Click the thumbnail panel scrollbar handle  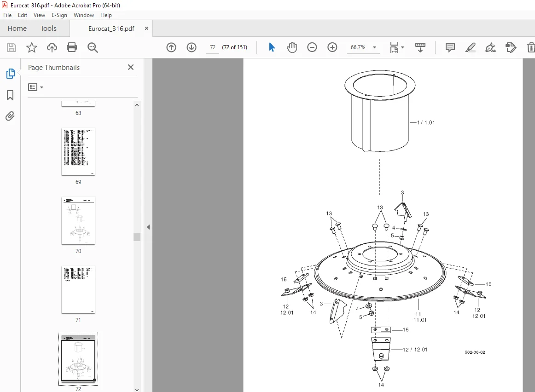[x=137, y=237]
